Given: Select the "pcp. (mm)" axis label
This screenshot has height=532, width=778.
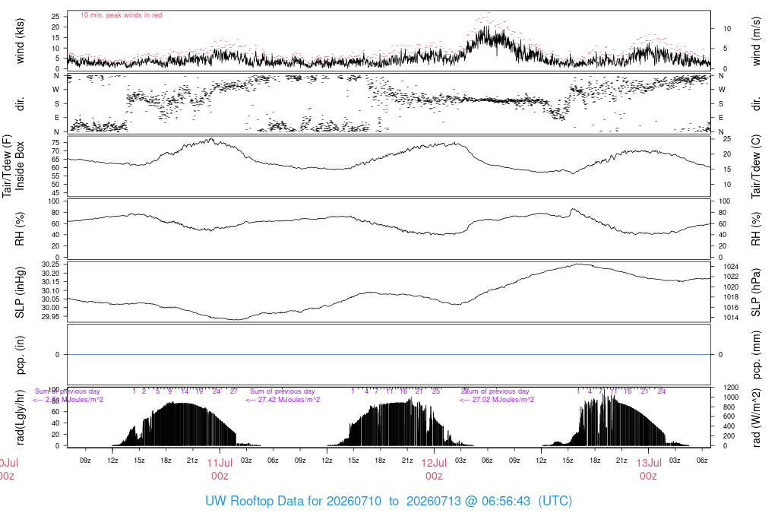Looking at the screenshot, I should pyautogui.click(x=756, y=355).
